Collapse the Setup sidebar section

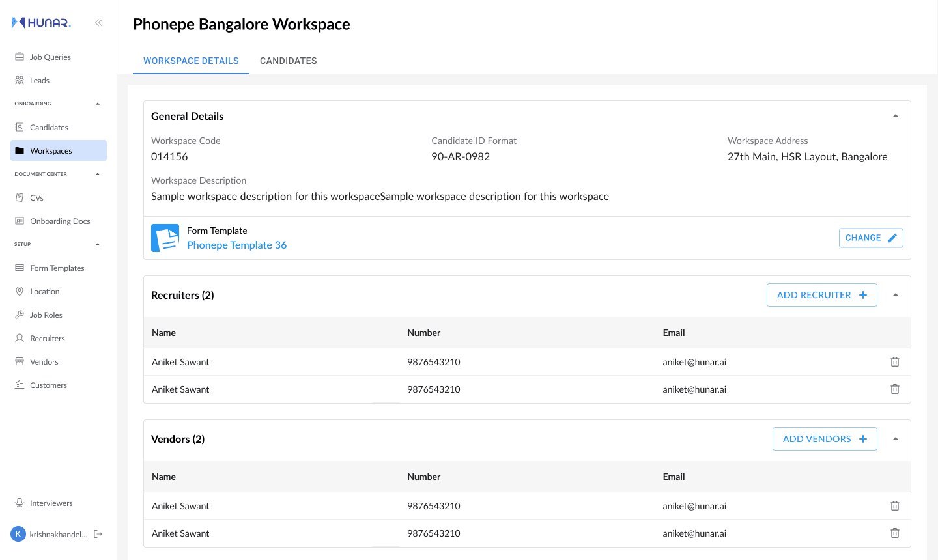click(x=98, y=244)
